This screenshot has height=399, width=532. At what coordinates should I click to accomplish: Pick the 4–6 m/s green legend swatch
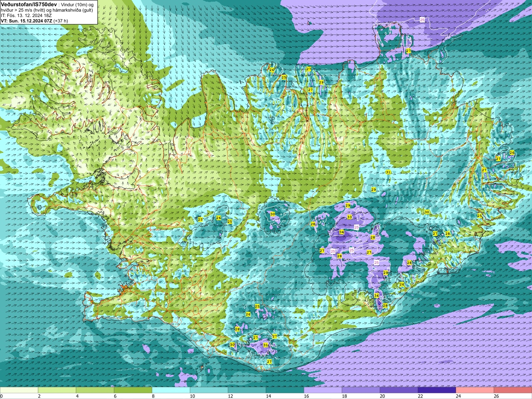pyautogui.click(x=95, y=390)
